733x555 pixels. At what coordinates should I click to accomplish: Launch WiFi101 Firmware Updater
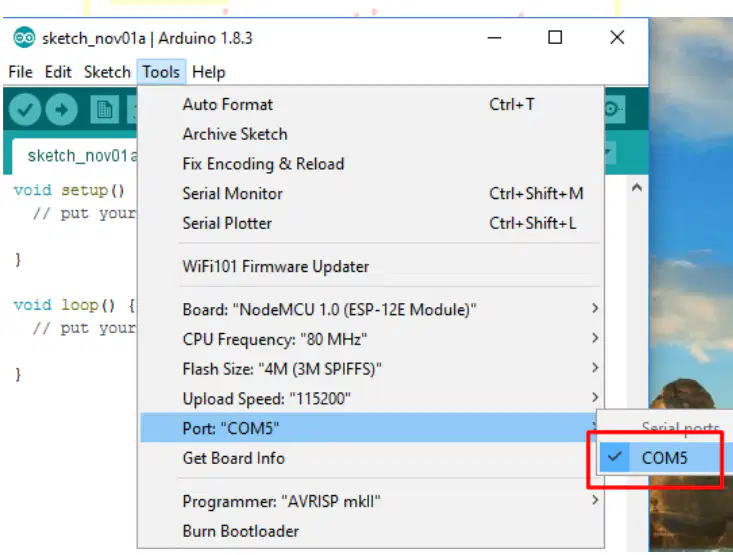point(372,267)
